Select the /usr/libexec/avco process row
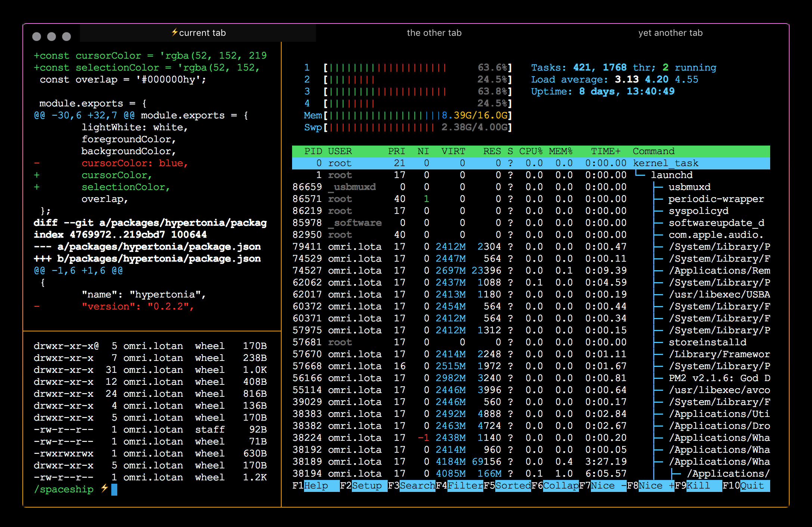 tap(531, 390)
